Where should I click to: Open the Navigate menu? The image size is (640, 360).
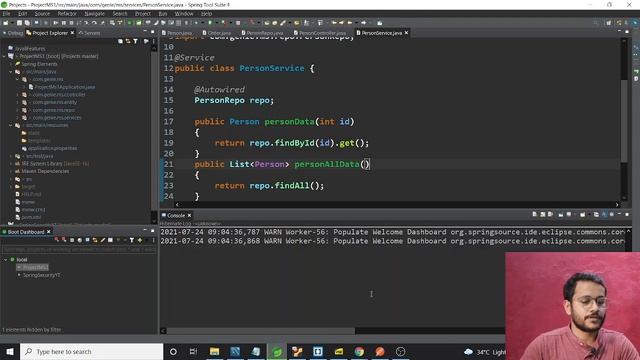tap(94, 13)
